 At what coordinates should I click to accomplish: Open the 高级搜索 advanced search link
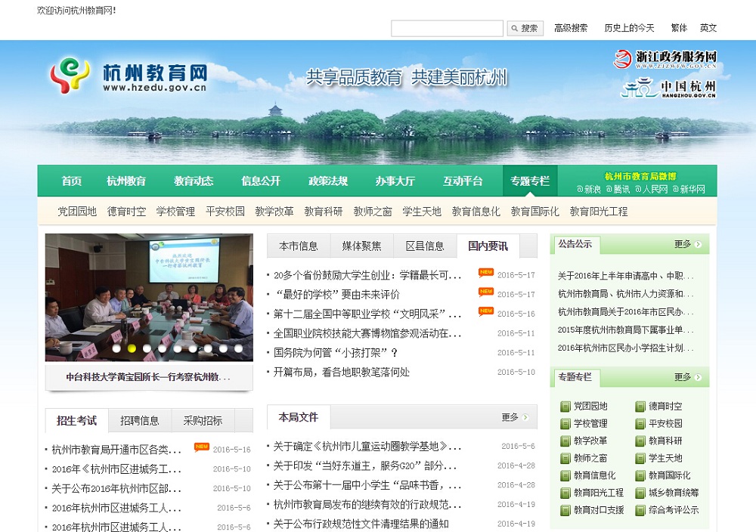571,28
